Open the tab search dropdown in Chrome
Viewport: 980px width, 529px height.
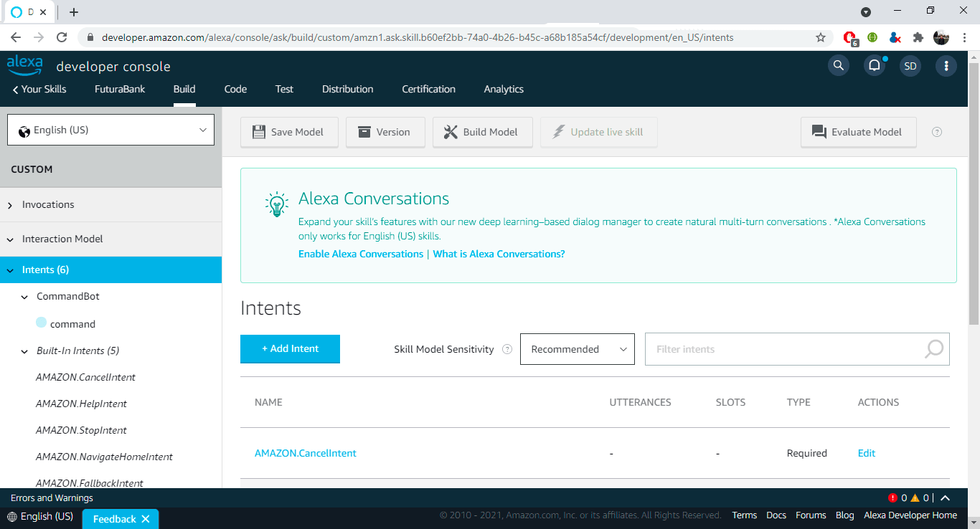pos(866,12)
